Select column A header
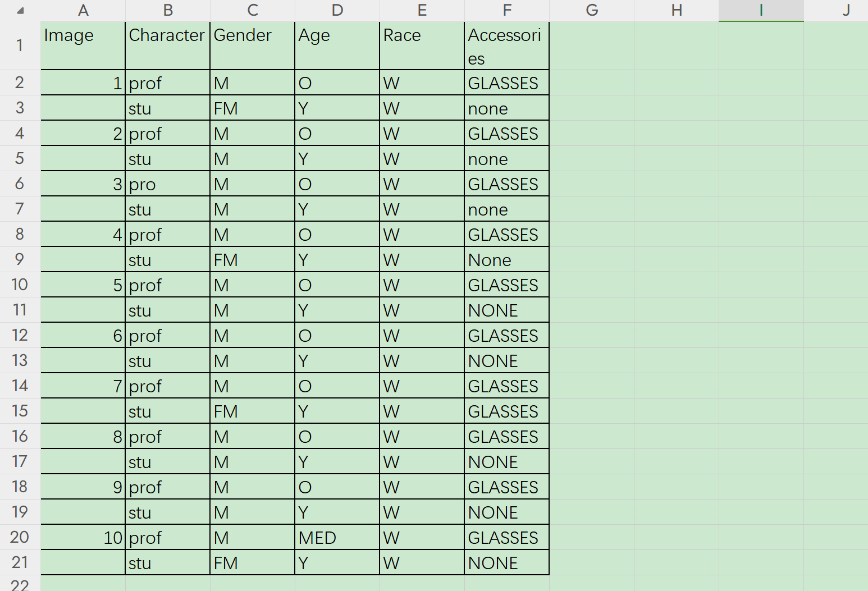This screenshot has width=868, height=591. [83, 10]
